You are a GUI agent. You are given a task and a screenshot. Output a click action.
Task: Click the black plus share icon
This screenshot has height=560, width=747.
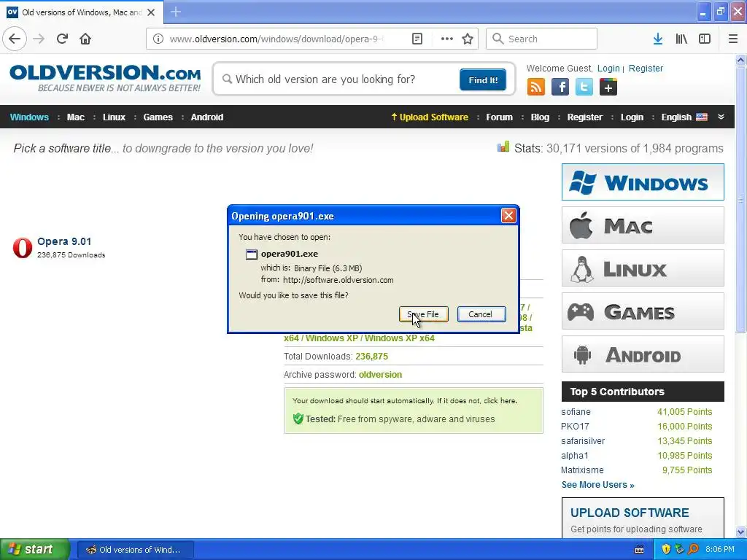tap(608, 87)
